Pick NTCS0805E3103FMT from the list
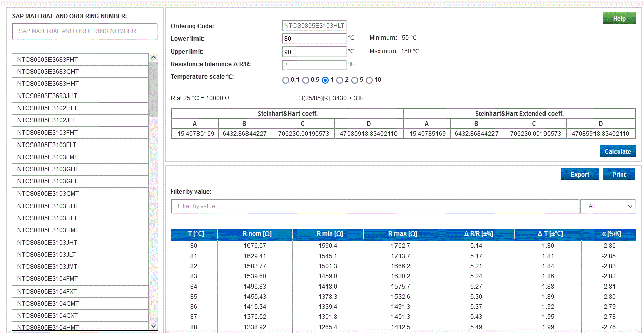The width and height of the screenshot is (644, 333). 80,157
